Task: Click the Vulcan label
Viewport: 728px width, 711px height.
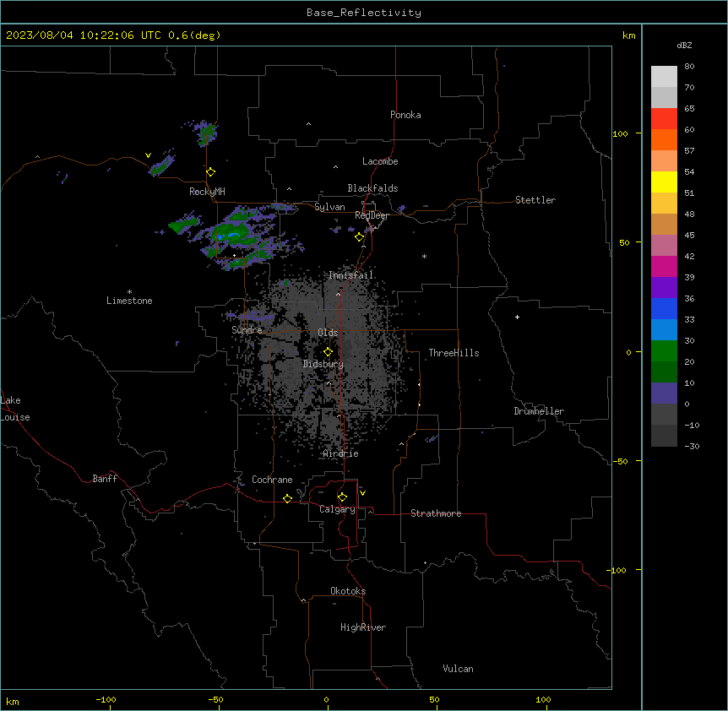Action: 458,669
